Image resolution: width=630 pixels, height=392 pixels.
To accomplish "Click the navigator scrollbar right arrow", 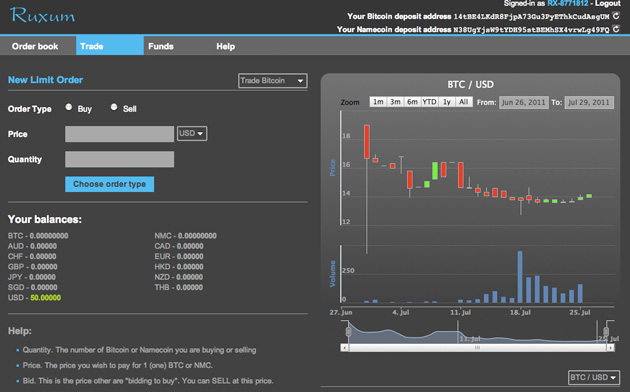I will pos(610,347).
